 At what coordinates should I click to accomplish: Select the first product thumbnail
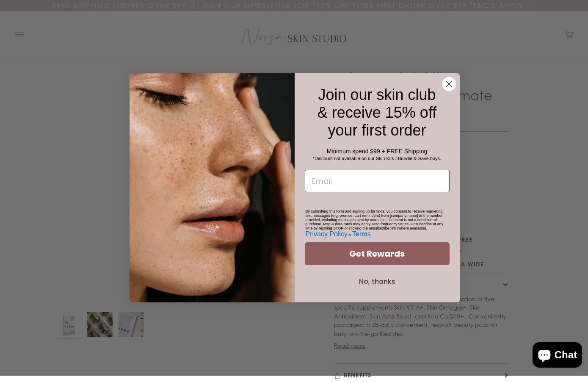pyautogui.click(x=69, y=324)
